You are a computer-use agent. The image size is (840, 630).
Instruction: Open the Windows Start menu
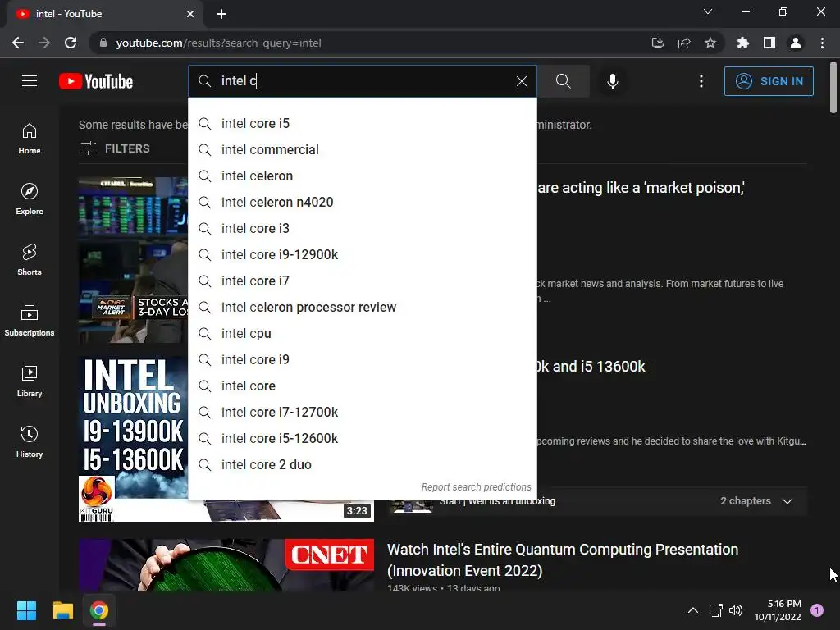pyautogui.click(x=26, y=610)
